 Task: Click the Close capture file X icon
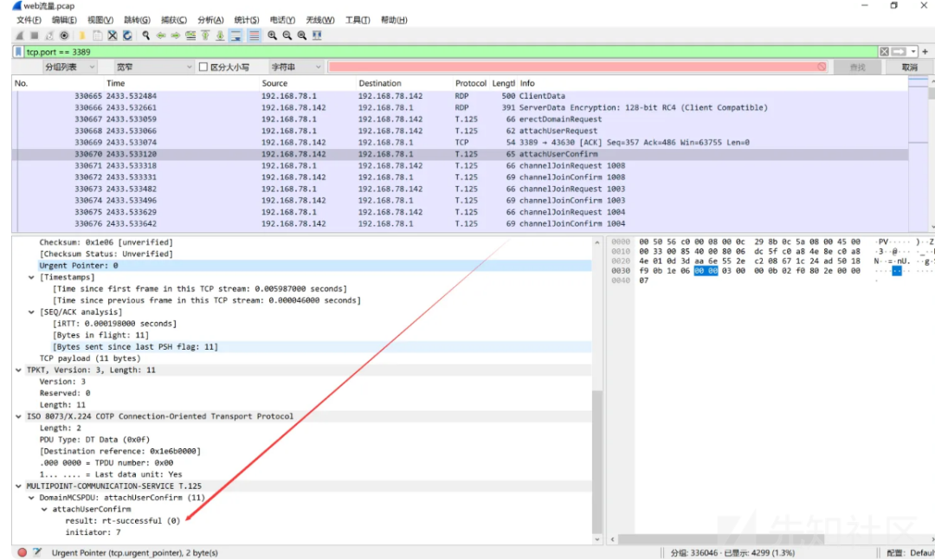coord(112,35)
